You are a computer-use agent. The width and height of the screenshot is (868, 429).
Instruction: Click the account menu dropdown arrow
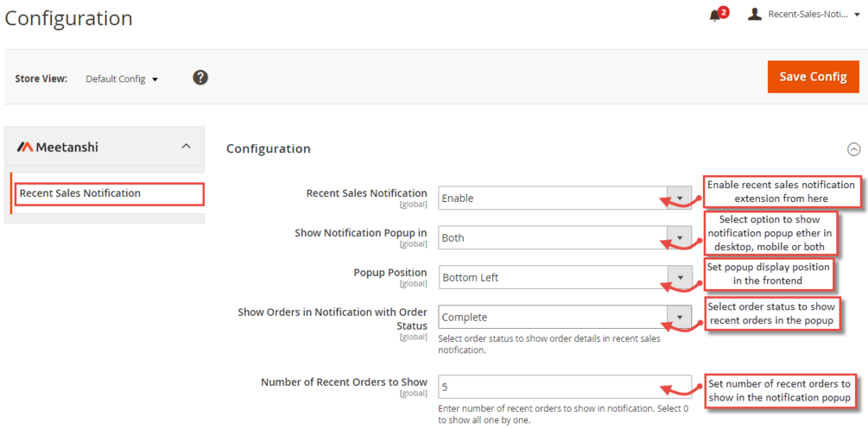857,15
